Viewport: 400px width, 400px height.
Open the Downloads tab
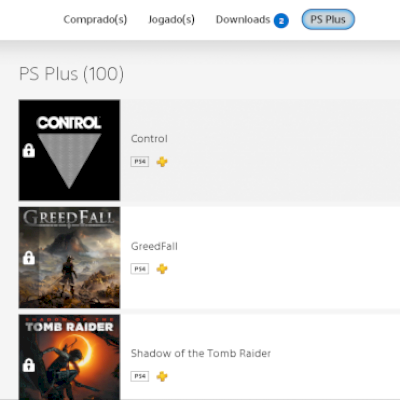coord(243,20)
